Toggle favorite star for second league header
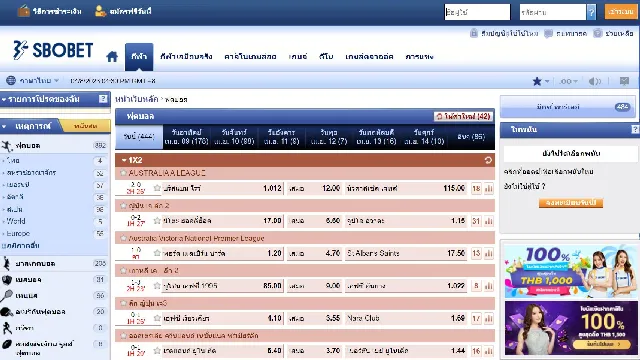The height and width of the screenshot is (360, 640). [123, 206]
